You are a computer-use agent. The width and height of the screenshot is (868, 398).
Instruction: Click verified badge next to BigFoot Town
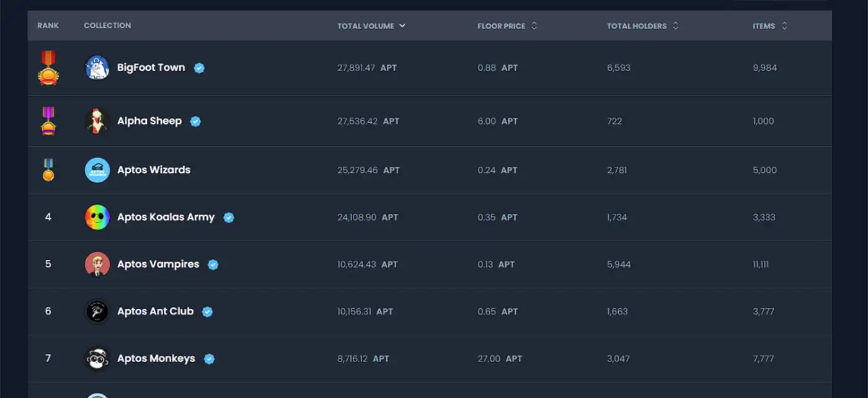(199, 68)
